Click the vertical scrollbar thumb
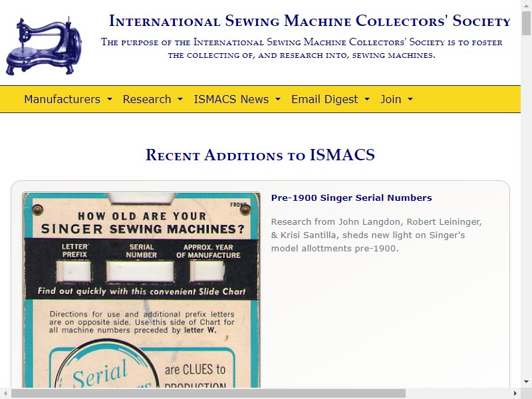 click(526, 23)
